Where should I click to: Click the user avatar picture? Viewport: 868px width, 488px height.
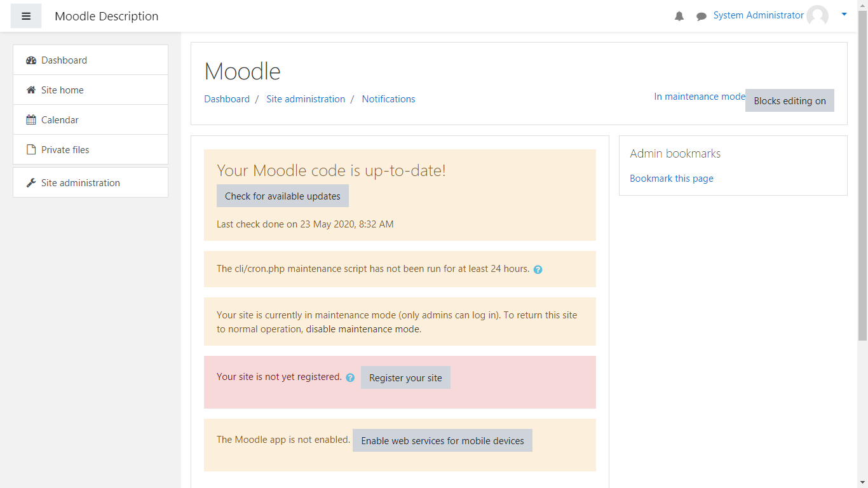pyautogui.click(x=817, y=16)
